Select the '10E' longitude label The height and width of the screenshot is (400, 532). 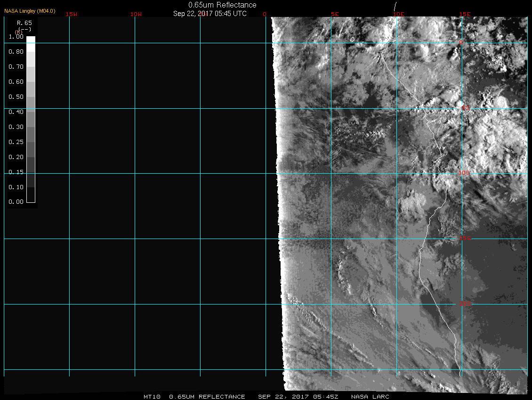[399, 14]
